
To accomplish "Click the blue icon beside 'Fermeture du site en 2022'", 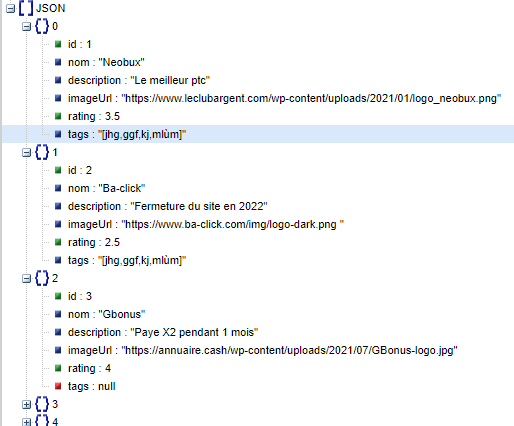I will (x=58, y=206).
